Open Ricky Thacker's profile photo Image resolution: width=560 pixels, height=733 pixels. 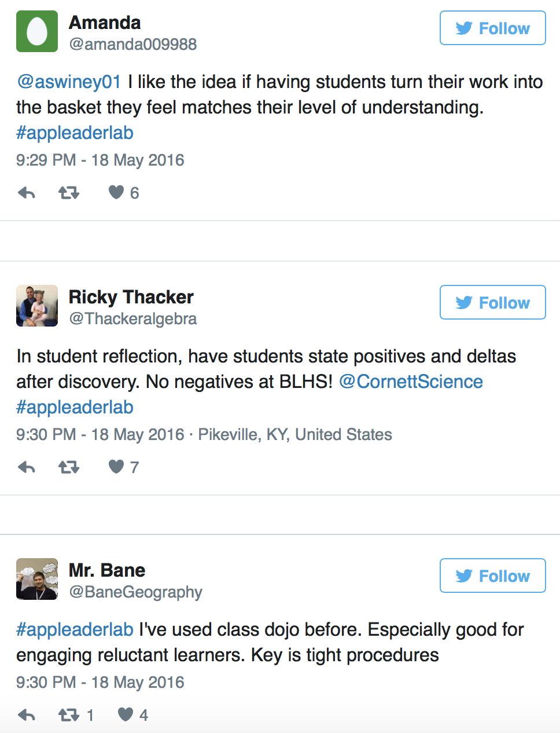point(37,306)
